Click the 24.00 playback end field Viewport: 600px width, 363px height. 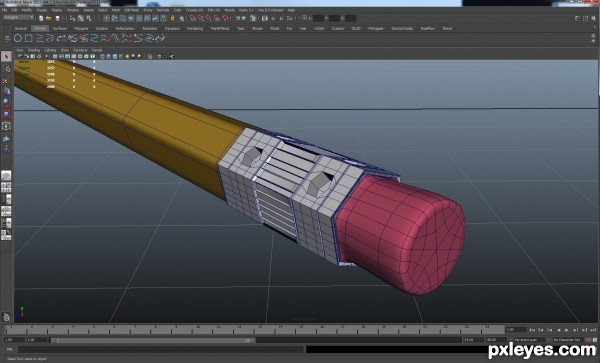[x=473, y=340]
